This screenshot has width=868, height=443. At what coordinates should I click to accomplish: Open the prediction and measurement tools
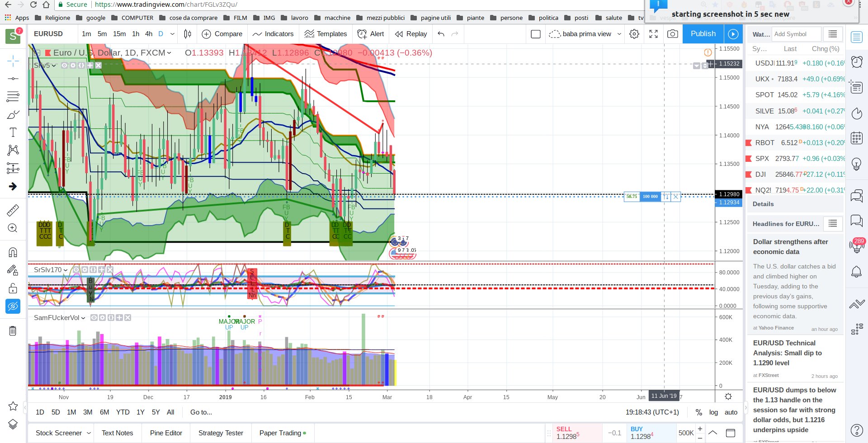(13, 168)
